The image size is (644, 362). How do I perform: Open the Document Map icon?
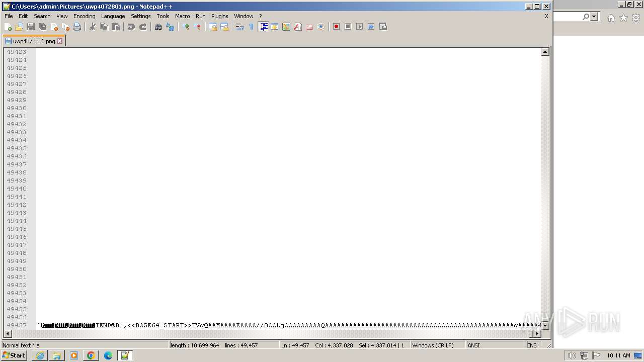click(x=286, y=27)
